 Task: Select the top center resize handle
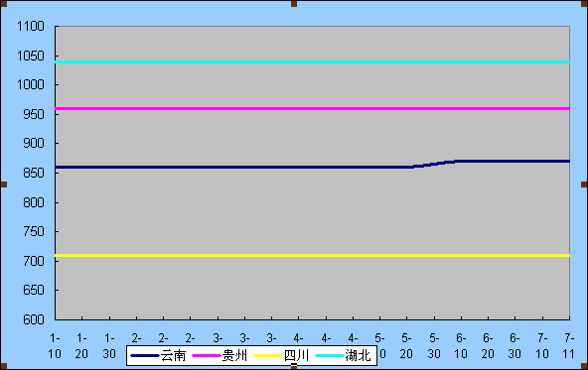(x=294, y=4)
